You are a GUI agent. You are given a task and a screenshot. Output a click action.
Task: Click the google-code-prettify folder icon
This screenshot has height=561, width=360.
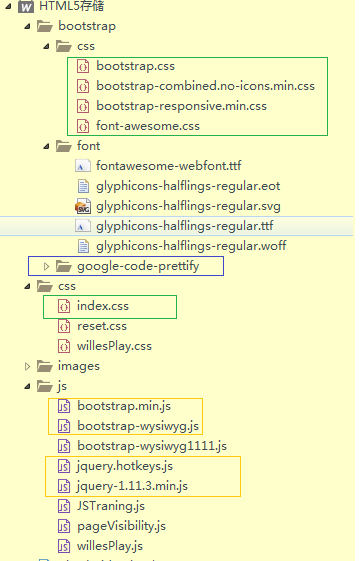(x=64, y=266)
